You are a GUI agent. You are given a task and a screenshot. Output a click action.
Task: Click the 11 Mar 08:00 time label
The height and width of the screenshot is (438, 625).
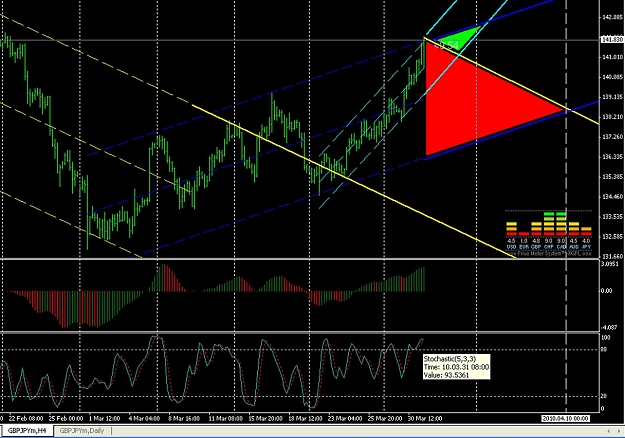225,418
